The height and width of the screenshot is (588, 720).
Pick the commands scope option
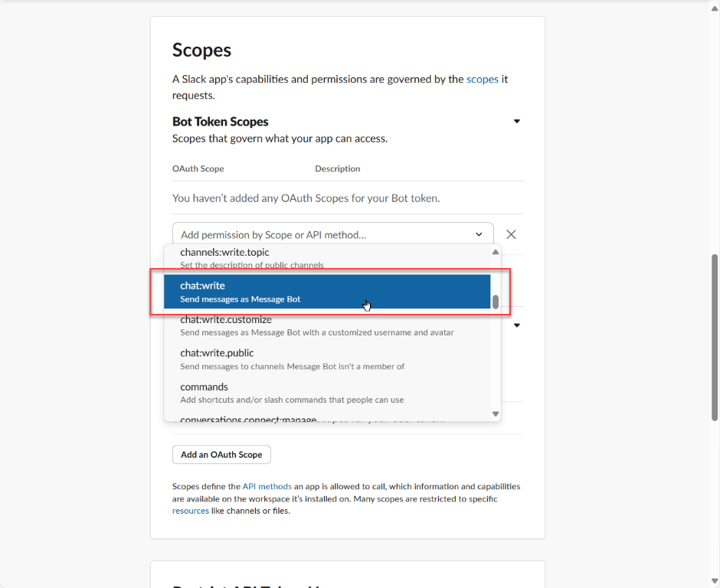(x=327, y=393)
